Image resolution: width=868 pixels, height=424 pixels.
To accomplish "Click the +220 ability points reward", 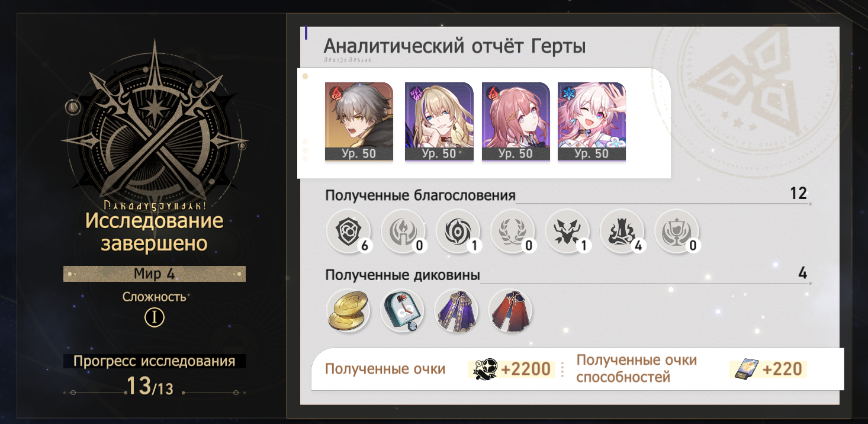I will [769, 370].
